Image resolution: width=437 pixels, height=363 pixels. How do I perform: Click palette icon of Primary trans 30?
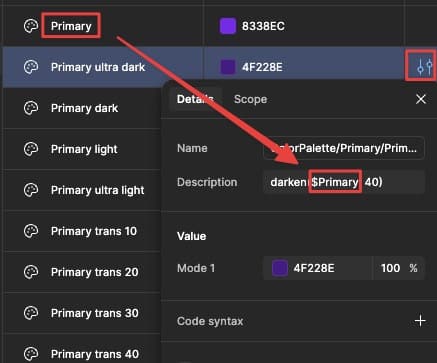(31, 313)
